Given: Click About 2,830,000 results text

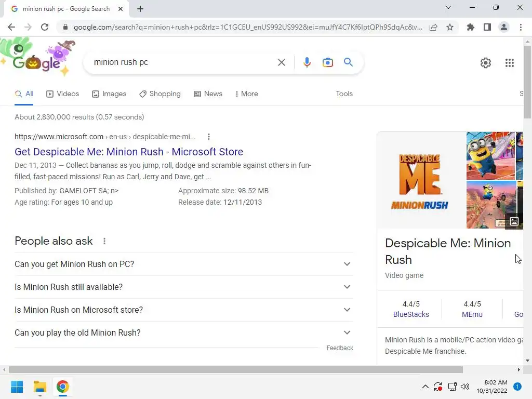Looking at the screenshot, I should click(79, 117).
